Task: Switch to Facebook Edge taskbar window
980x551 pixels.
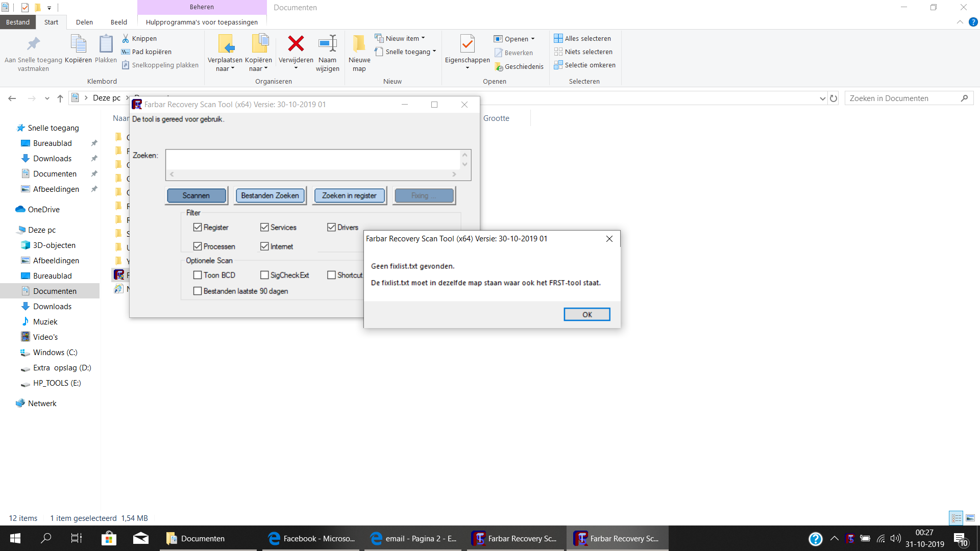Action: pos(312,538)
